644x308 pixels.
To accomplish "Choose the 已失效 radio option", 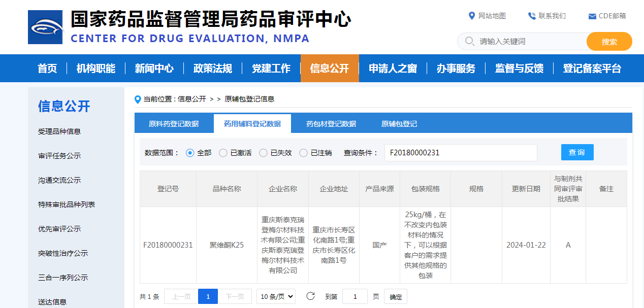I will 263,153.
